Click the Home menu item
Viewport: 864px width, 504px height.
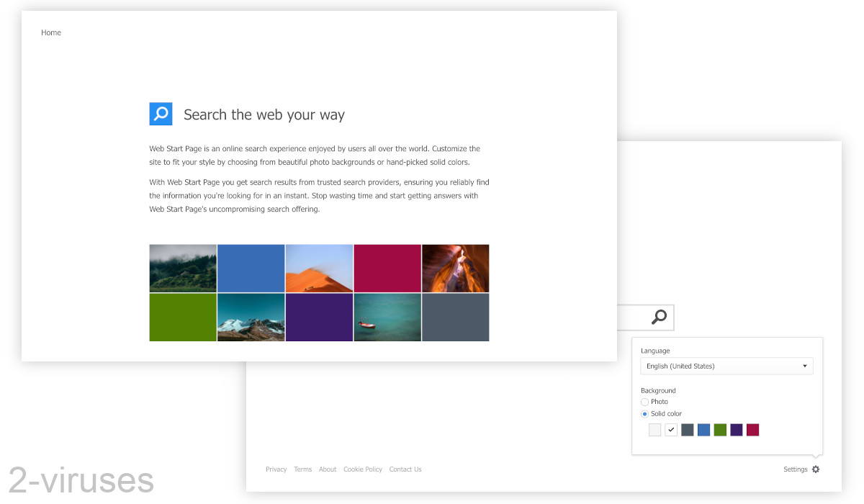[51, 32]
